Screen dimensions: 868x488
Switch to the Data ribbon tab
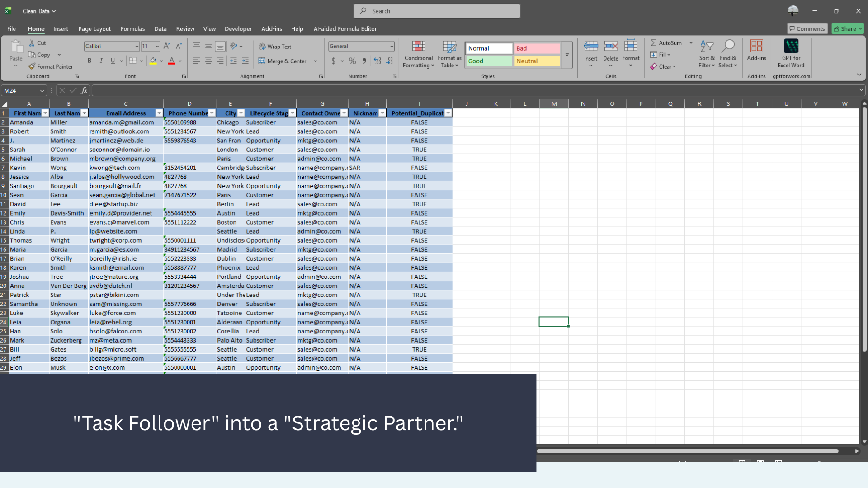click(160, 29)
